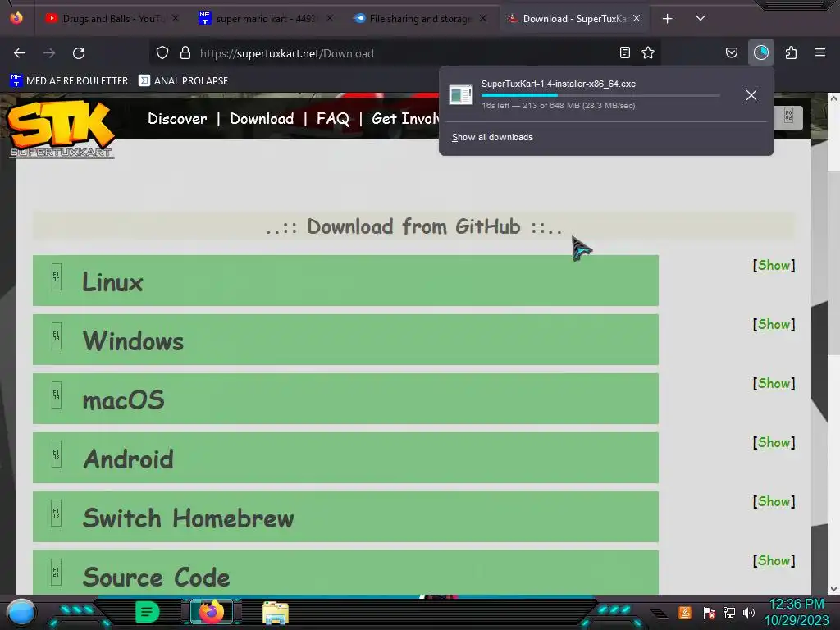
Task: Toggle reader view icon in address bar
Action: 624,52
